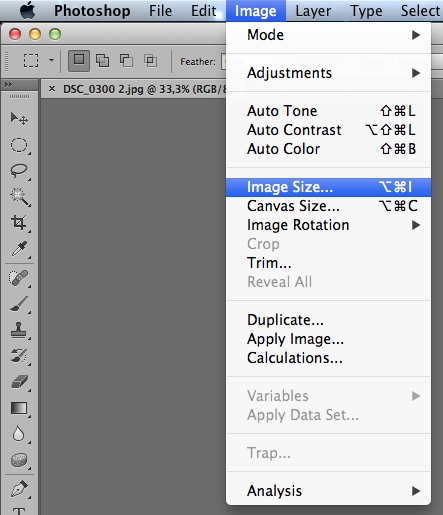Open the File menu
Image resolution: width=443 pixels, height=515 pixels.
click(160, 11)
